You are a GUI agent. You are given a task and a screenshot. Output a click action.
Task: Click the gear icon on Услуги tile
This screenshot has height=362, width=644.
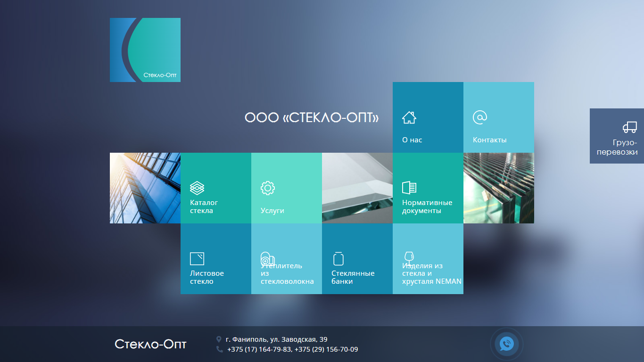[268, 188]
